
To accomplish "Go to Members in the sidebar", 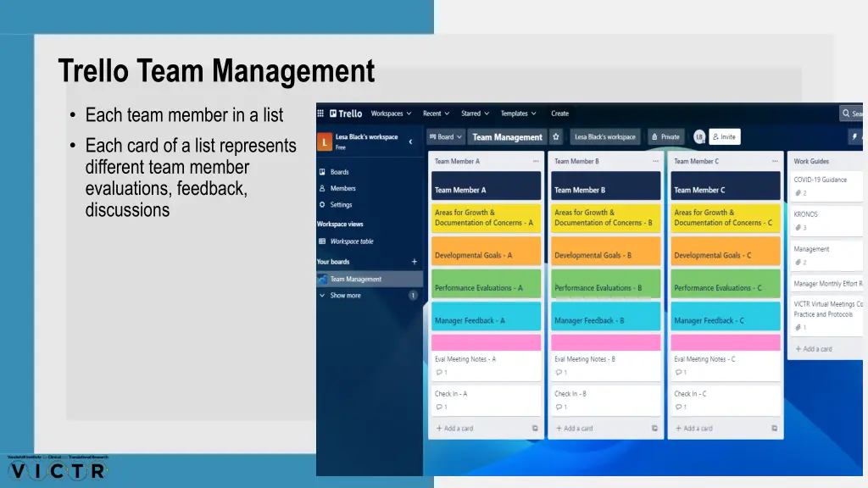I will [x=342, y=188].
